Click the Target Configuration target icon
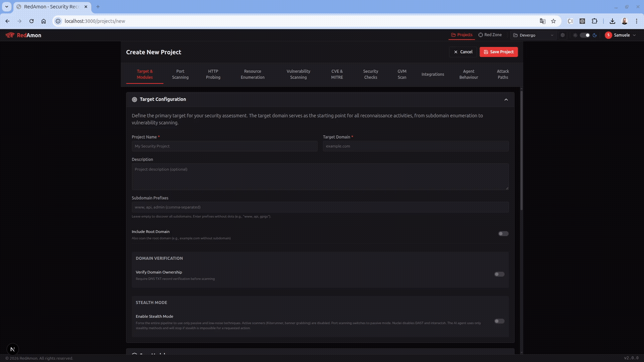 (x=134, y=99)
